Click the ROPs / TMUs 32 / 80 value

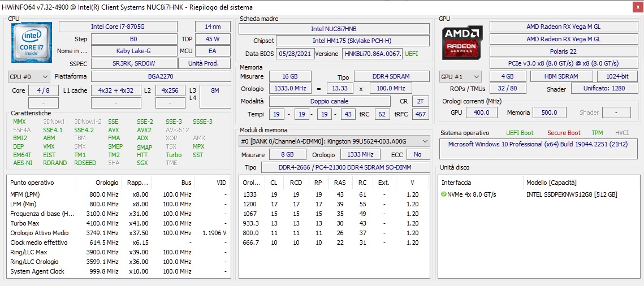pyautogui.click(x=508, y=89)
